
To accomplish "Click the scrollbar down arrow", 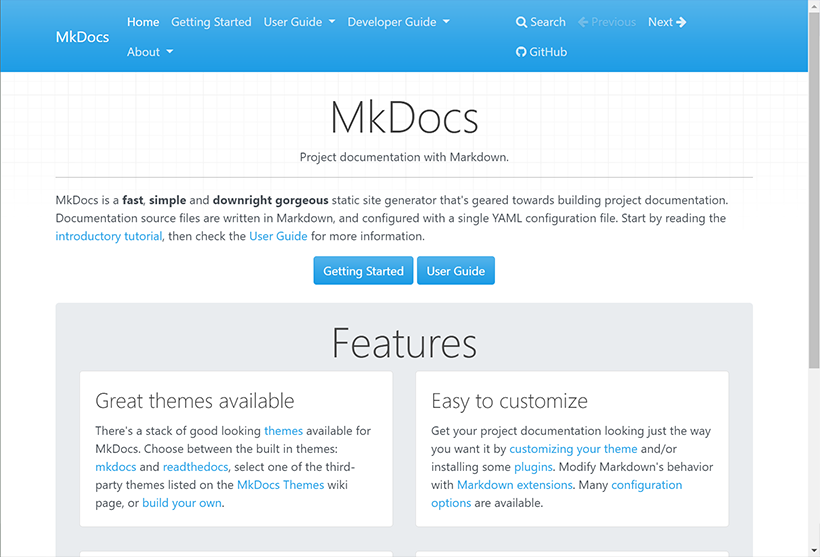I will 814,551.
